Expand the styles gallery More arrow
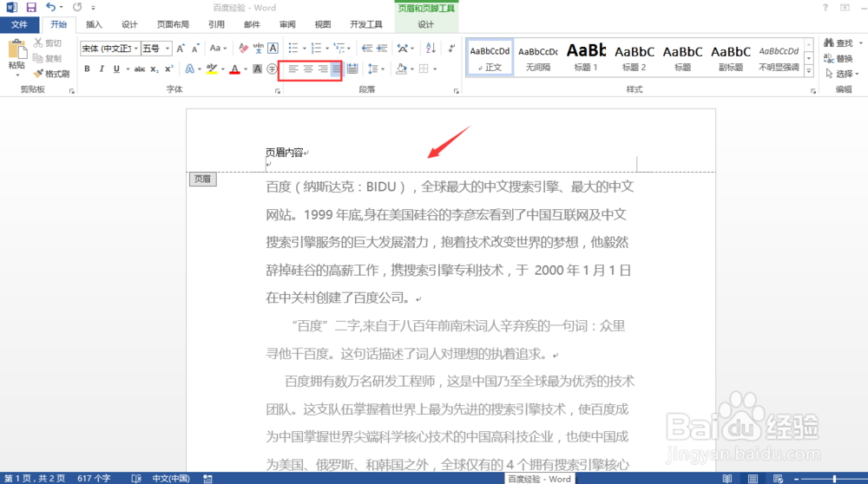Screen dimensions: 868x484 (809, 71)
